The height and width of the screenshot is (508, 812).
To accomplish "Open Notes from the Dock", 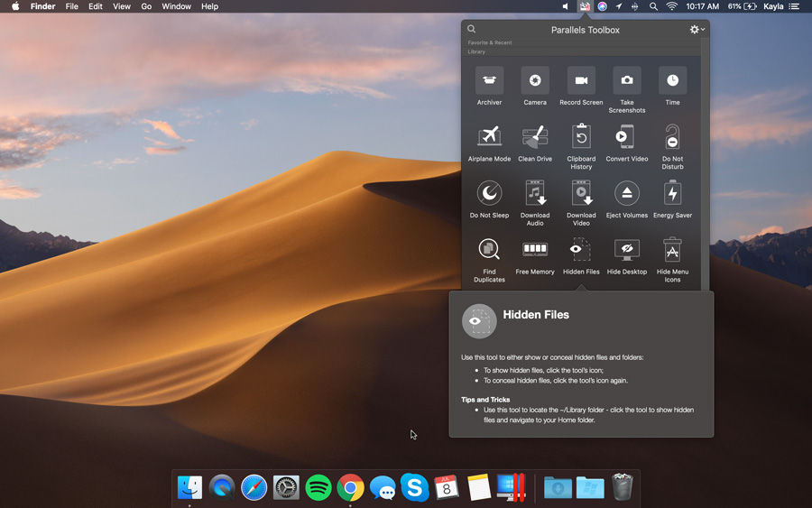I will pos(478,487).
